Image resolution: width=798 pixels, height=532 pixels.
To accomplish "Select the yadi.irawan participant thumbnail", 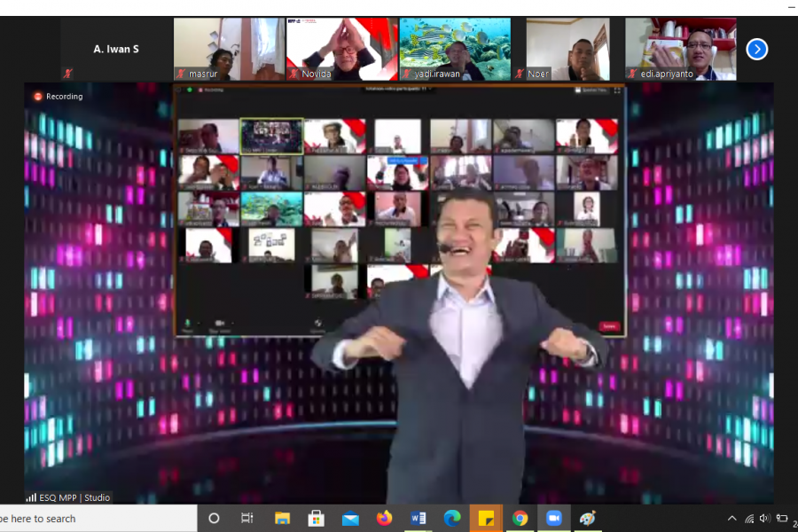I will click(455, 49).
